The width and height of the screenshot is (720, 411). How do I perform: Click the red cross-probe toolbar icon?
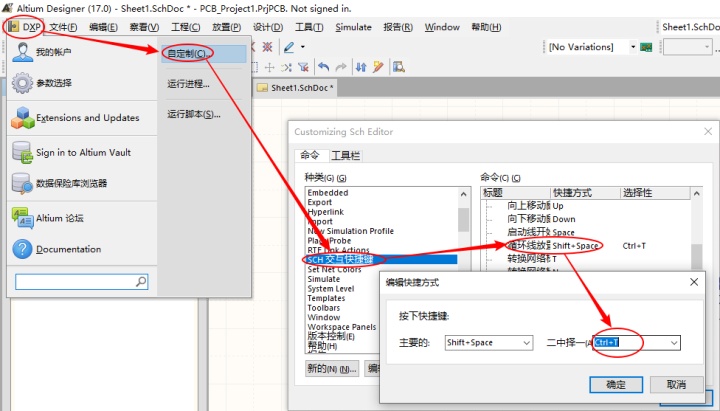pos(267,47)
